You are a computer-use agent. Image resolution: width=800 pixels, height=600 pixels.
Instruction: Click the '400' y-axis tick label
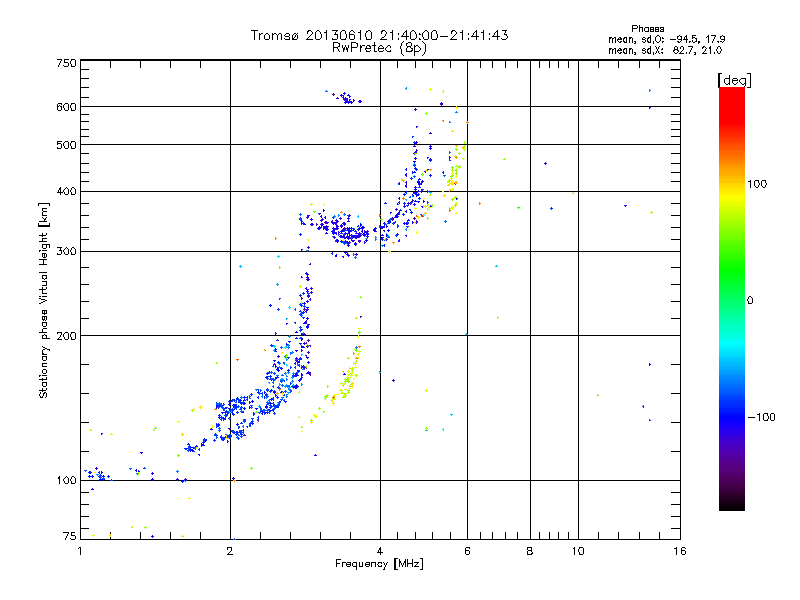point(66,191)
